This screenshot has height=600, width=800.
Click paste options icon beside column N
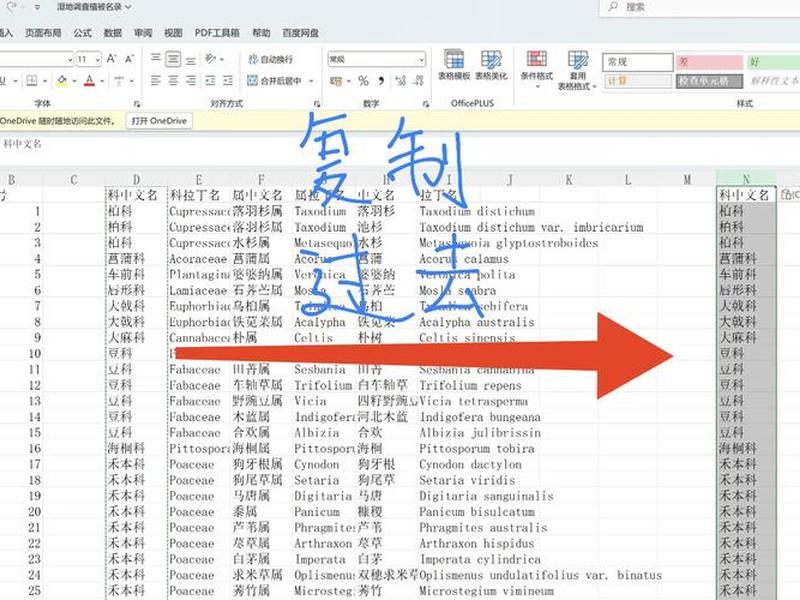(789, 194)
